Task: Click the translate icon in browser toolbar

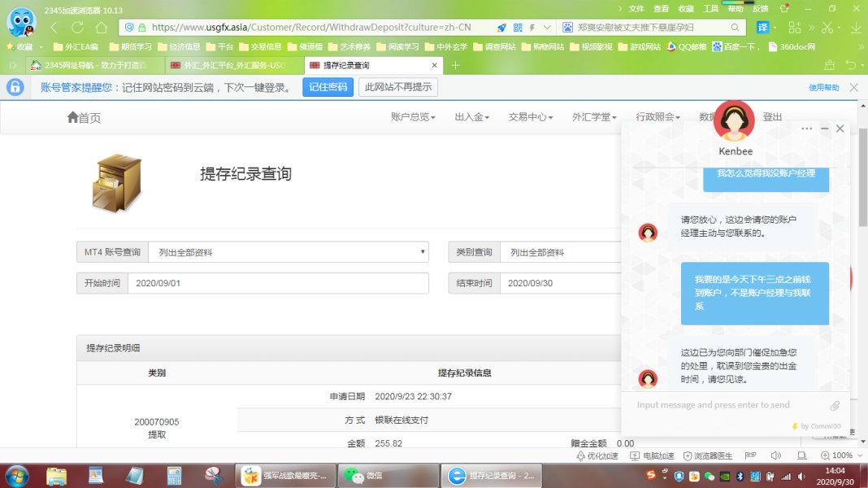Action: [x=763, y=27]
